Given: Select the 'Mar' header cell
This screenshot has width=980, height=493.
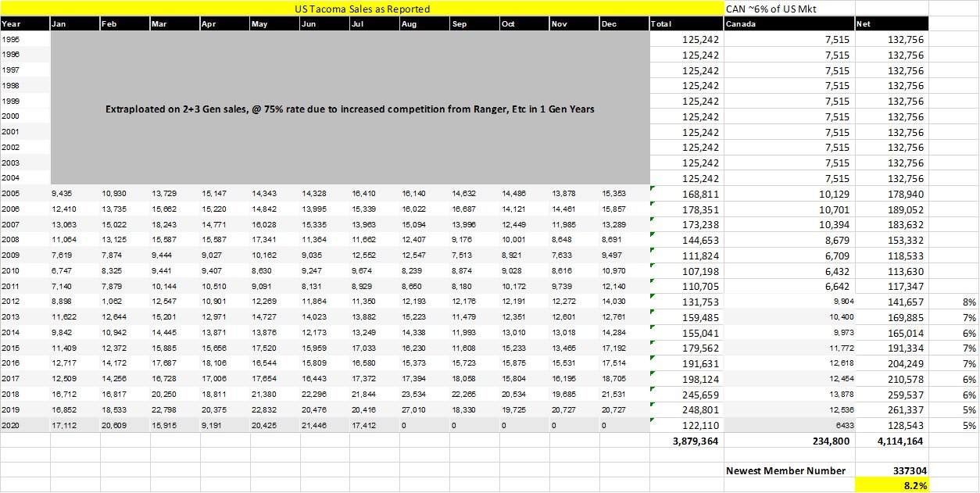Looking at the screenshot, I should coord(174,24).
